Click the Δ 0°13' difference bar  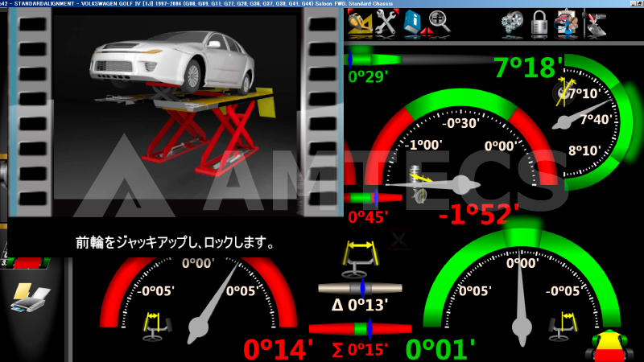point(360,288)
